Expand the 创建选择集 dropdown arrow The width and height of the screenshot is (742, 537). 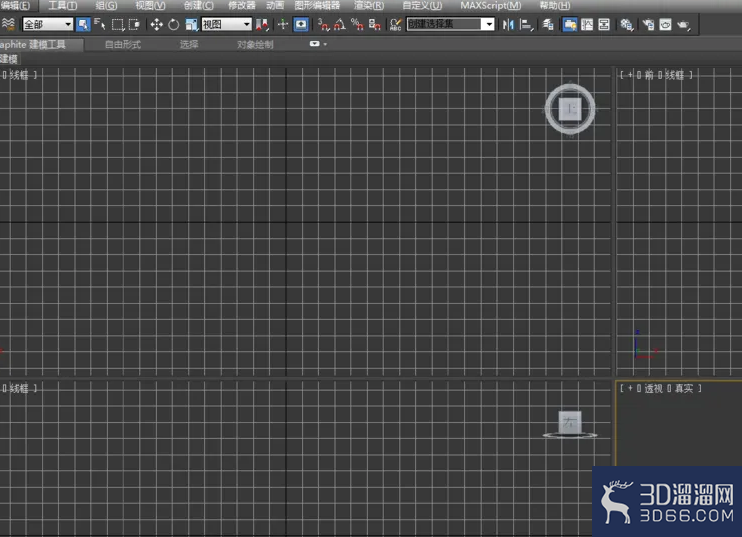[x=488, y=24]
